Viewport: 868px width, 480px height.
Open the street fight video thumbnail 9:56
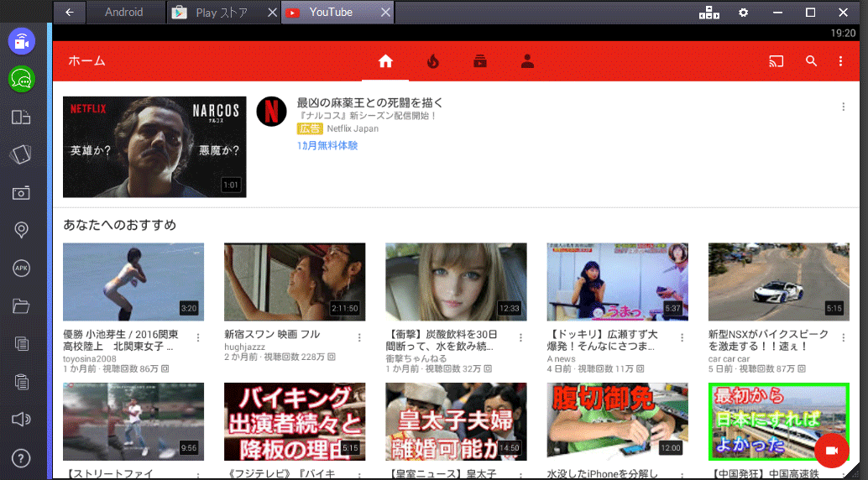[x=133, y=422]
